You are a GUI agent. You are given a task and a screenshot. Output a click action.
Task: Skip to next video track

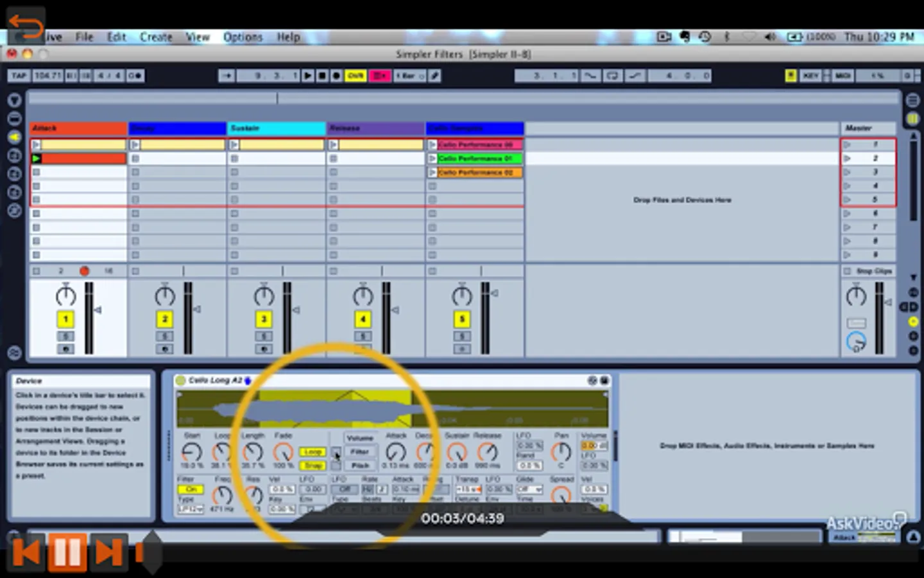(x=108, y=552)
